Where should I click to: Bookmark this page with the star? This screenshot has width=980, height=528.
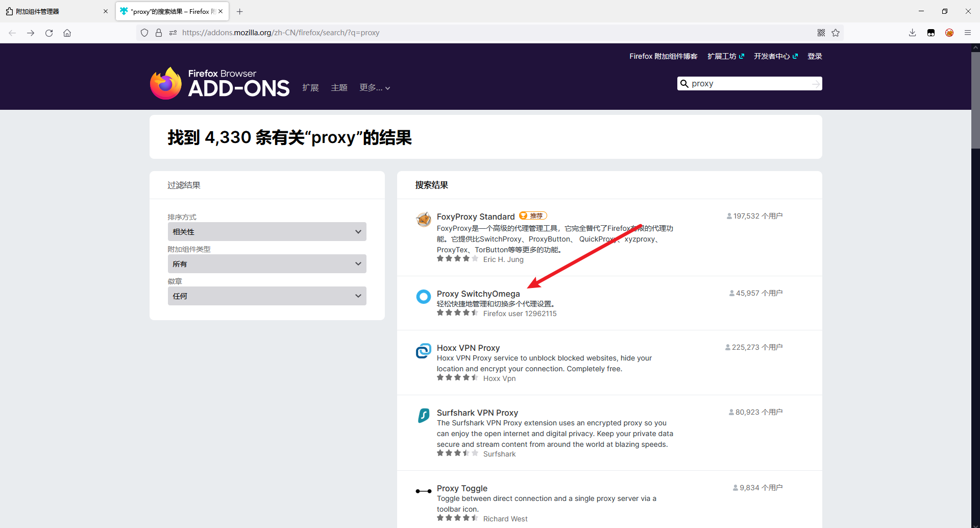click(836, 33)
